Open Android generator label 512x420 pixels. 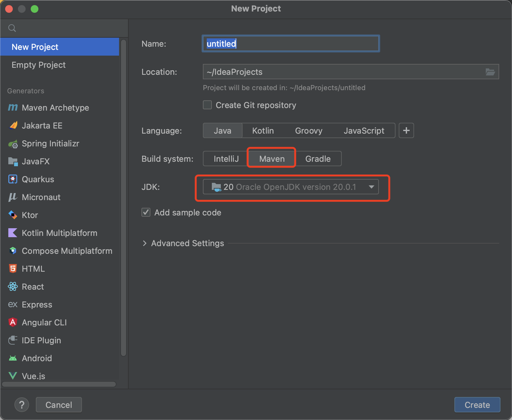tap(37, 358)
